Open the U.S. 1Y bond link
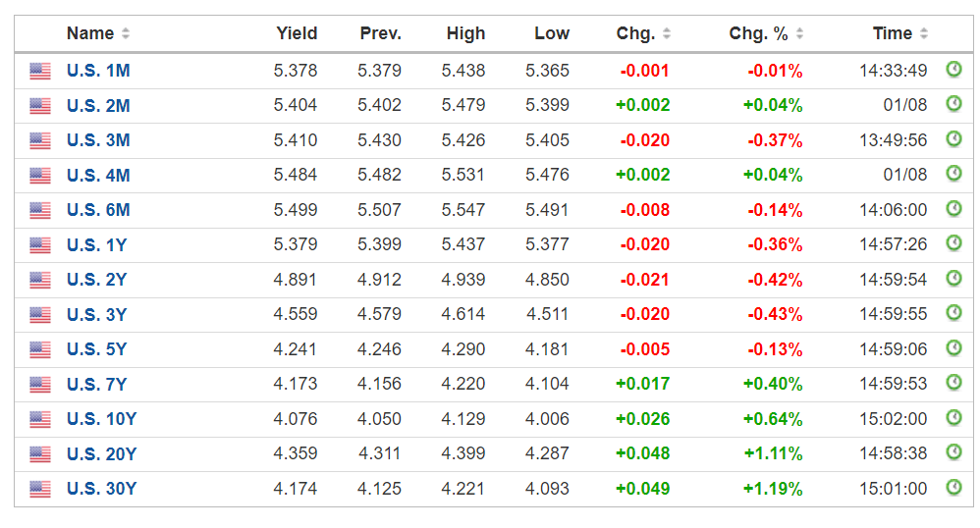This screenshot has height=528, width=980. tap(97, 244)
